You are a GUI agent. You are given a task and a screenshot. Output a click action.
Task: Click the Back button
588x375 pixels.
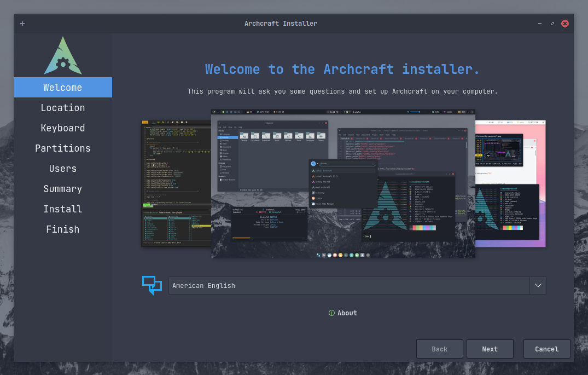440,349
